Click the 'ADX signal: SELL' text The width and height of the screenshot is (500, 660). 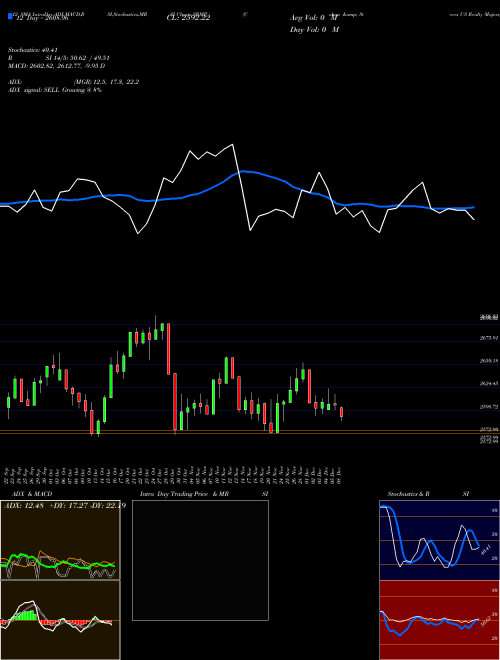pyautogui.click(x=34, y=90)
